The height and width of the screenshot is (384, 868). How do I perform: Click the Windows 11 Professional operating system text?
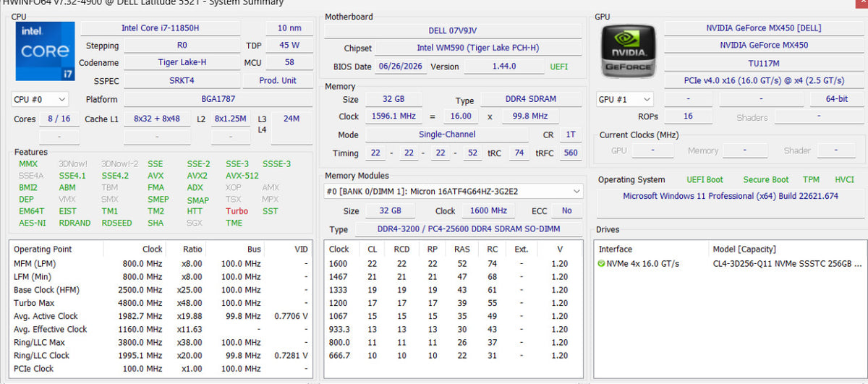click(x=731, y=196)
